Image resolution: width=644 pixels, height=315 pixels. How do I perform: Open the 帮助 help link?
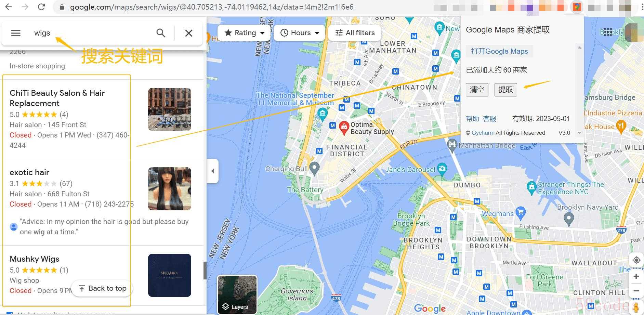point(472,119)
